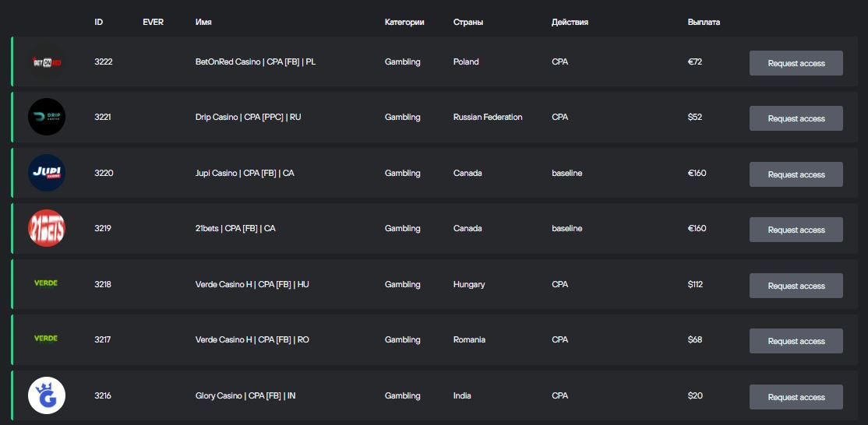Open offer name Jupi Casino | CPA [FB] | CA
Viewport: 868px width, 425px height.
[245, 173]
